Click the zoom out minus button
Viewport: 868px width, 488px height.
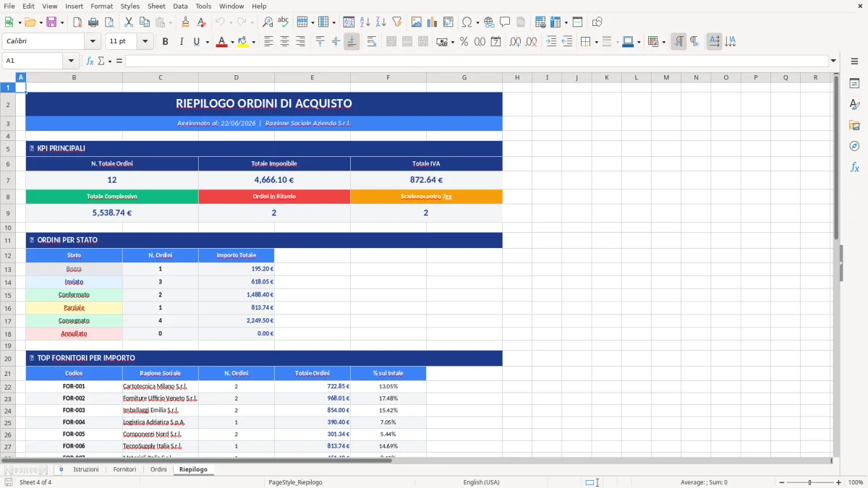[x=782, y=482]
